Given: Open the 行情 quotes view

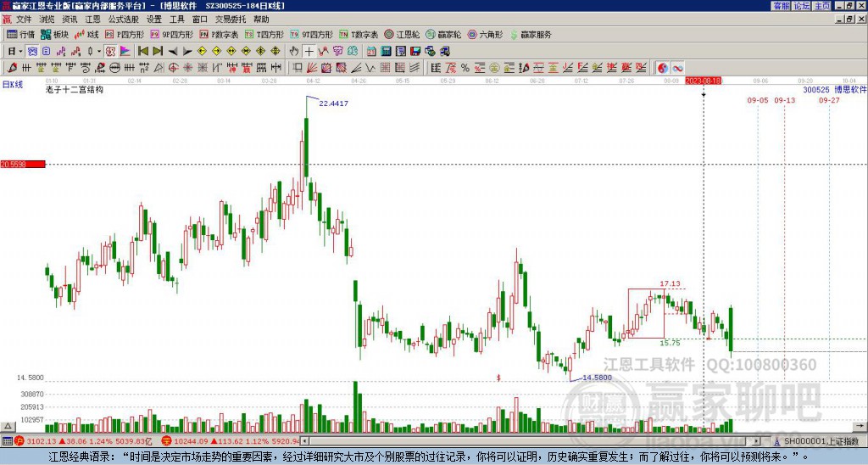Looking at the screenshot, I should coord(21,34).
